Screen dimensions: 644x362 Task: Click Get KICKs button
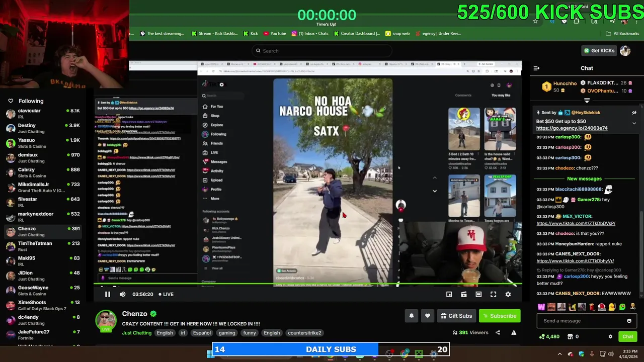coord(599,51)
